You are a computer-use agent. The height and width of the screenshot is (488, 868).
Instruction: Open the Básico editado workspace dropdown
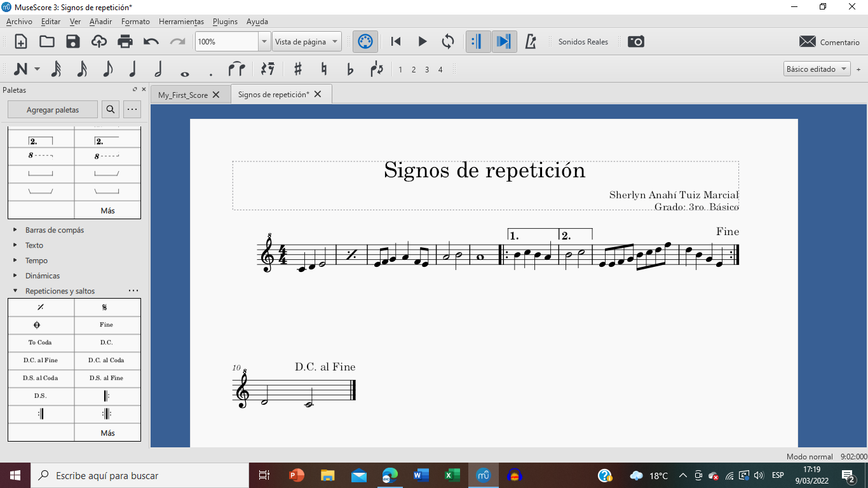click(817, 69)
